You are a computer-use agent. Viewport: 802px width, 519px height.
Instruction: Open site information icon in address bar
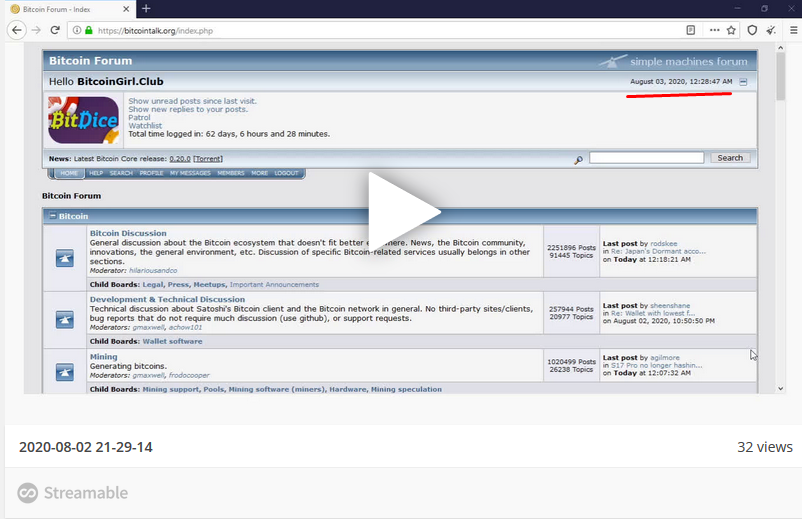(77, 31)
